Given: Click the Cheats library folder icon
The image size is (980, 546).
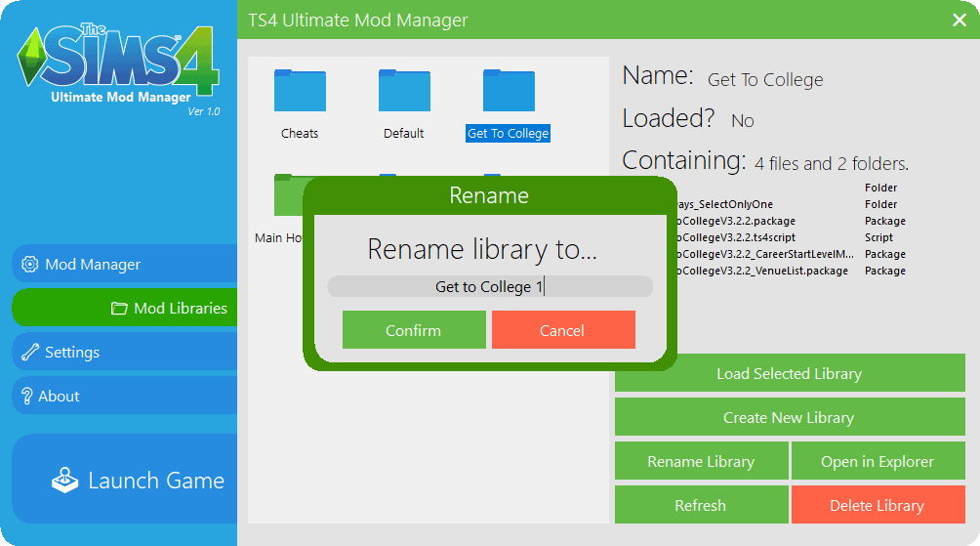Looking at the screenshot, I should click(x=300, y=91).
